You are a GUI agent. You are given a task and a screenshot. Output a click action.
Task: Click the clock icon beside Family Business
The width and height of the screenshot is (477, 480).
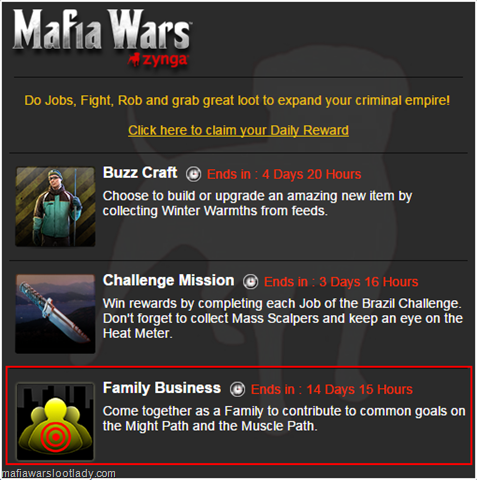tap(237, 389)
